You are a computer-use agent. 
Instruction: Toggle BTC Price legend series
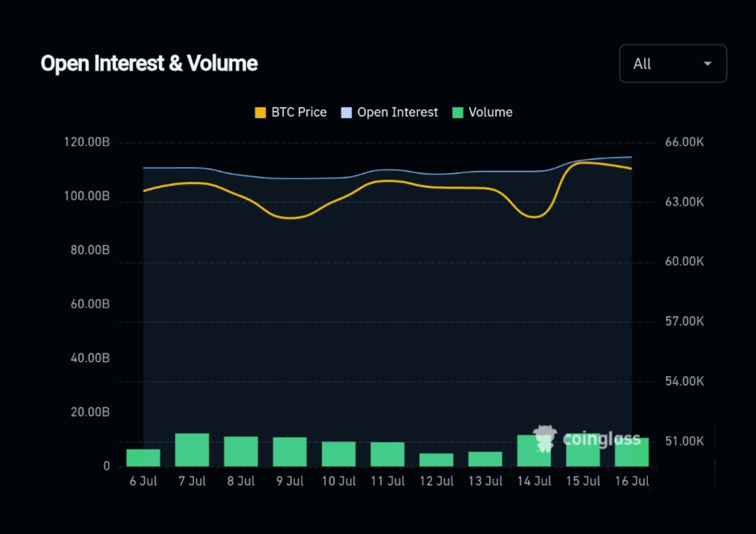(291, 112)
